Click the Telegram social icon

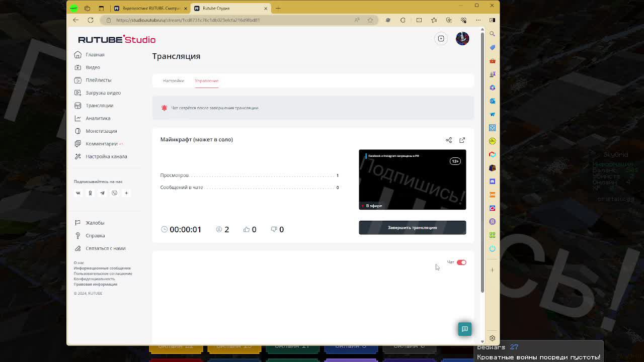[x=102, y=193]
